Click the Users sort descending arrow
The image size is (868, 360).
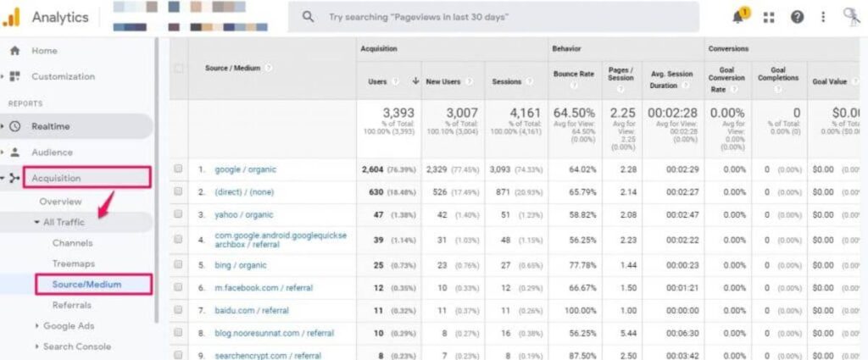point(415,81)
